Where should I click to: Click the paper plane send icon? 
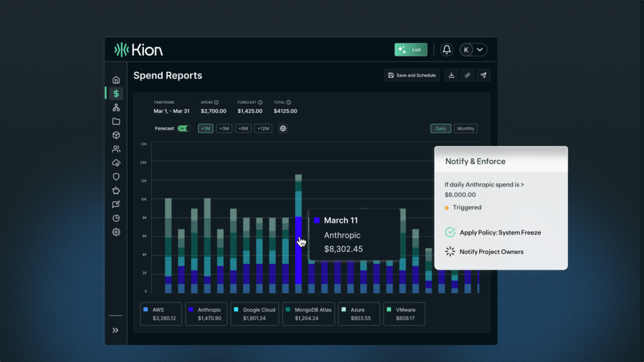point(483,75)
